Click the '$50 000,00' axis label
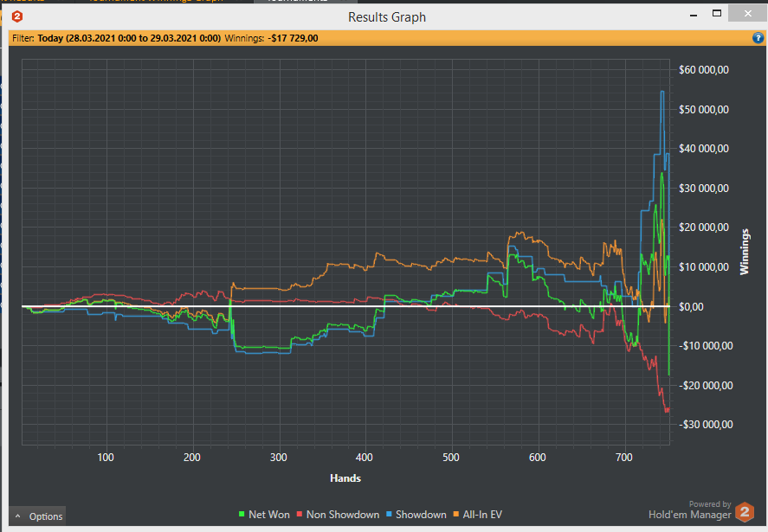 click(x=703, y=110)
